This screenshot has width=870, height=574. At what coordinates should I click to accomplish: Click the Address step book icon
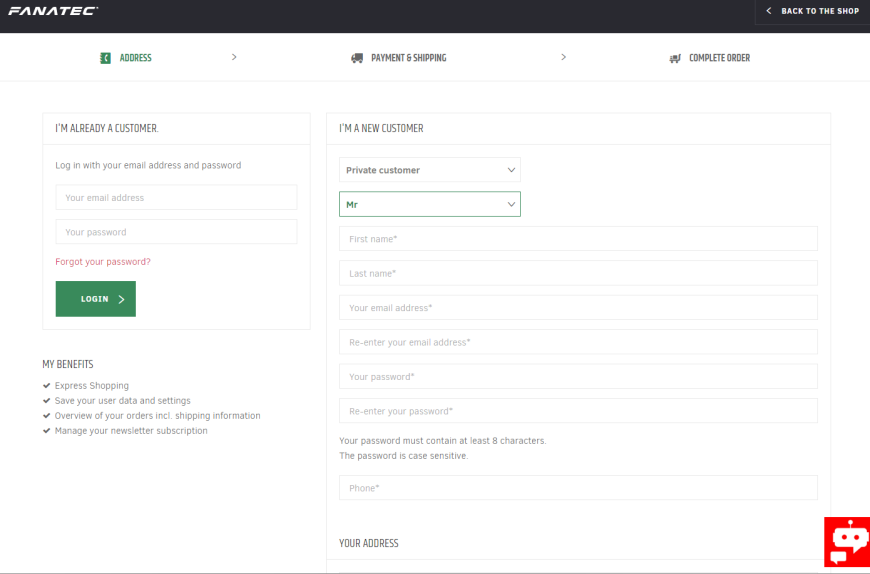click(105, 58)
